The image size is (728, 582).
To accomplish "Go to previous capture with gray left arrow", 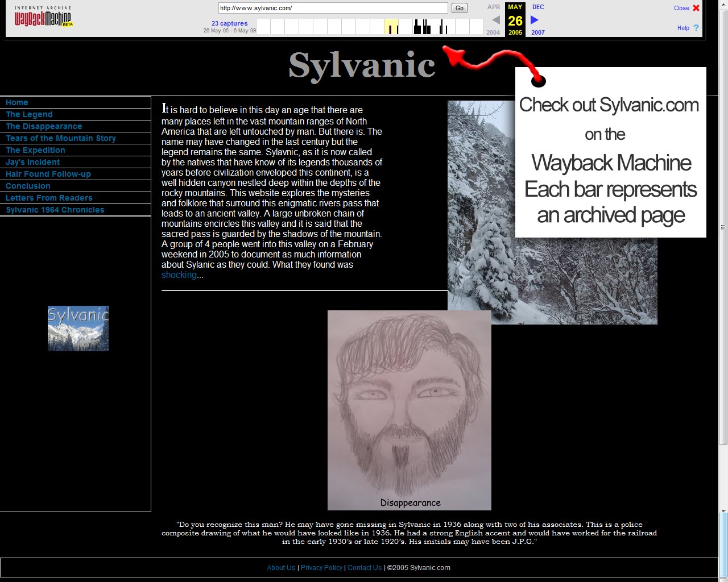I will point(495,20).
